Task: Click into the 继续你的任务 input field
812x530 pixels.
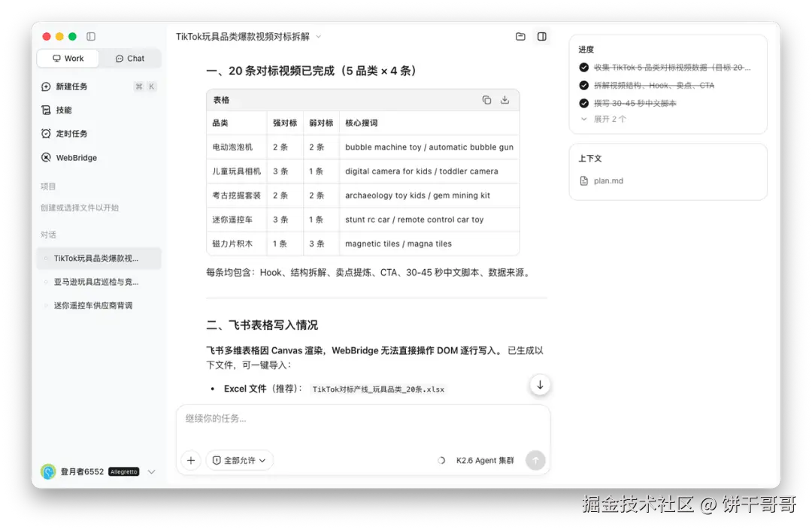Action: click(x=362, y=425)
